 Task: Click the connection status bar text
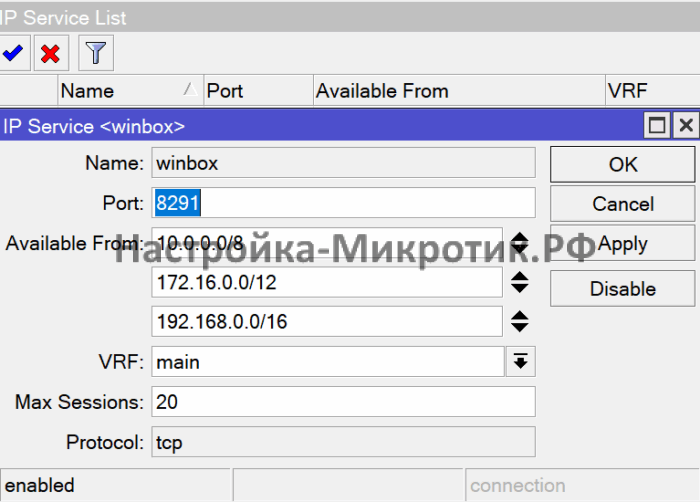tap(517, 485)
